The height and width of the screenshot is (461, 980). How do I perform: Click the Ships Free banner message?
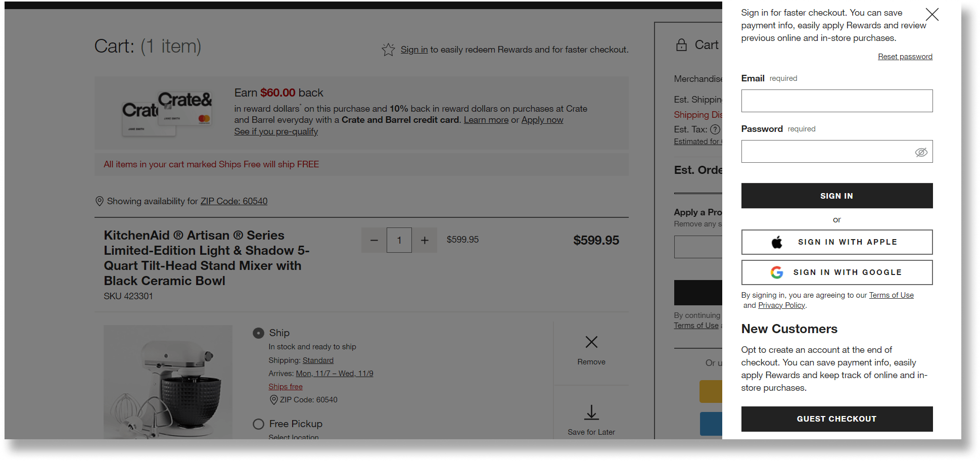[x=211, y=164]
